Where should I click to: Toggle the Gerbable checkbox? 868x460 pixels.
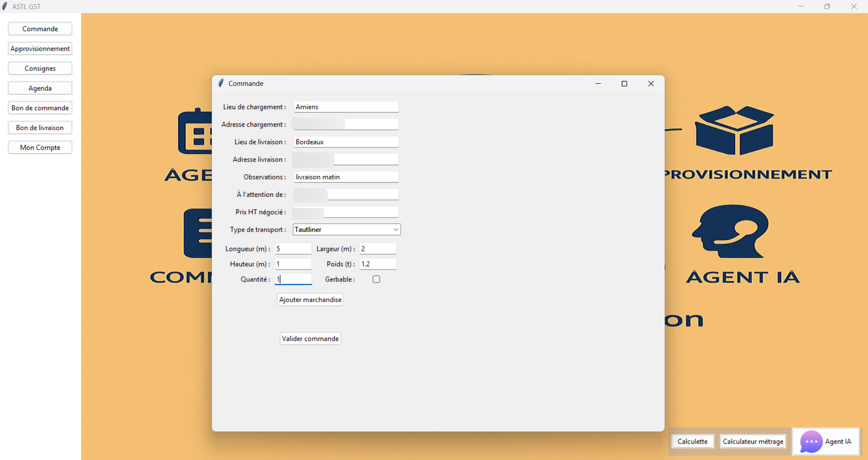click(x=376, y=279)
